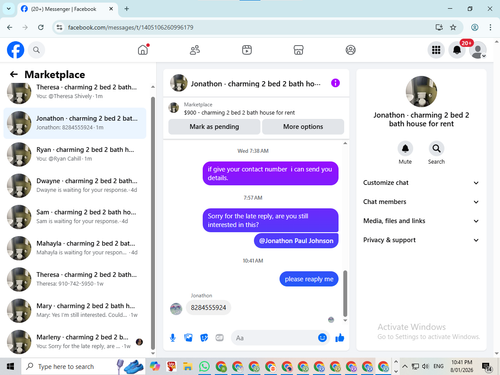
Task: Expand Media, files and links section
Action: (421, 221)
